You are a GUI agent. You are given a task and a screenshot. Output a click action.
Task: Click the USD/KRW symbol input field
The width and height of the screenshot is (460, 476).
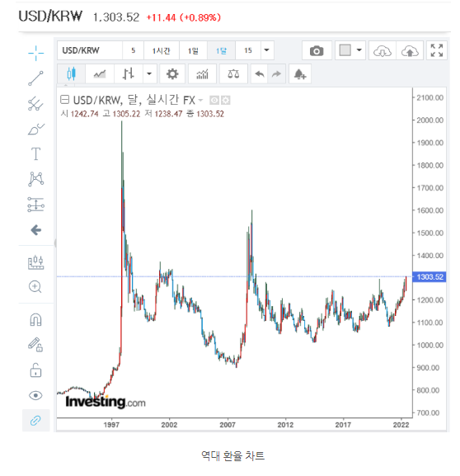pos(90,50)
